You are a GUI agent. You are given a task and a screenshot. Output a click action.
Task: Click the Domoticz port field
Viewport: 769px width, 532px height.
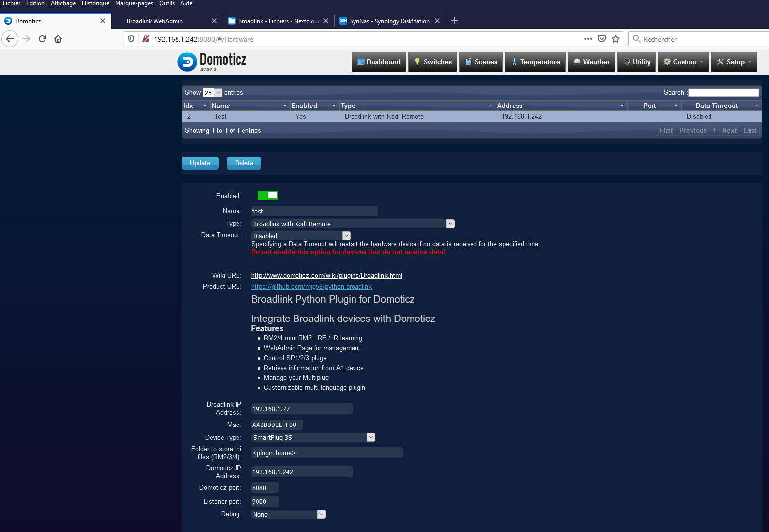[x=265, y=488]
